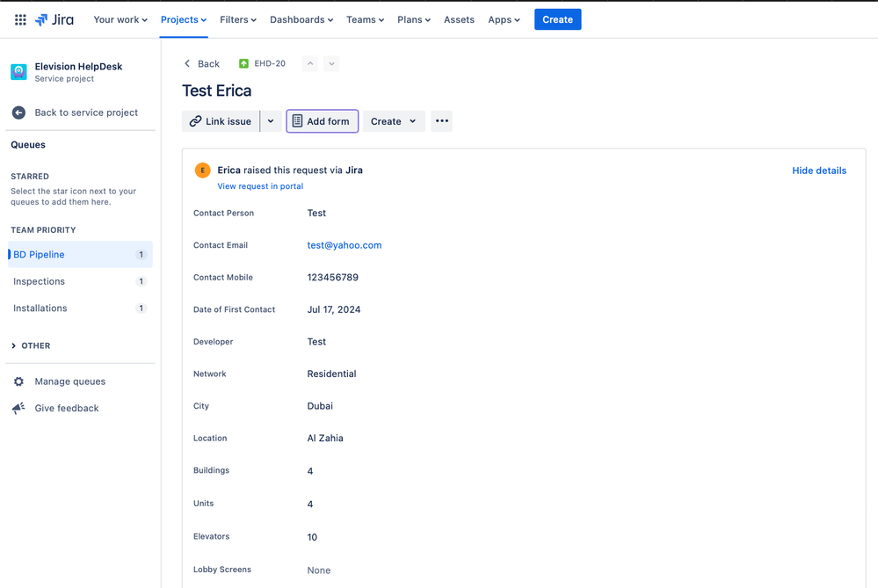
Task: Go to previous issue with up arrow
Action: (310, 64)
